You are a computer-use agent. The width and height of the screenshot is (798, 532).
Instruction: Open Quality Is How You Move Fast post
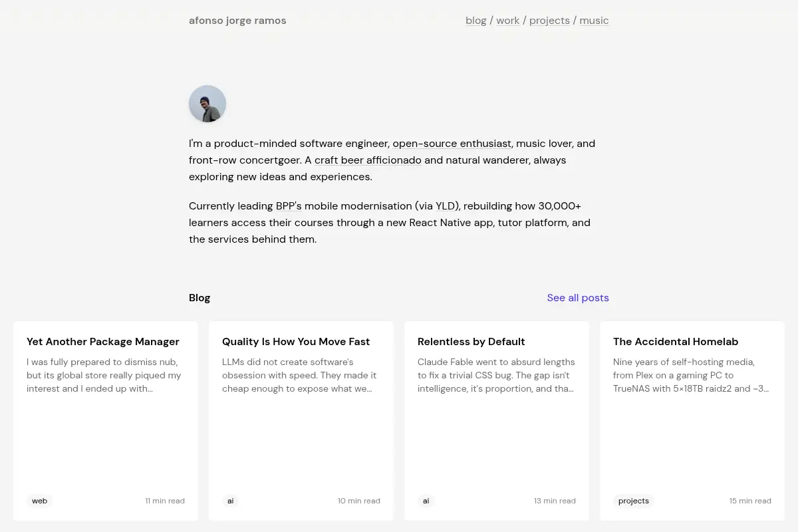point(301,421)
